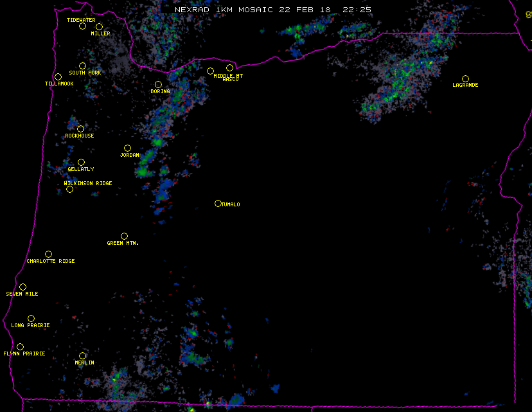
Task: Select the Gellatly station circle marker
Action: [x=81, y=162]
